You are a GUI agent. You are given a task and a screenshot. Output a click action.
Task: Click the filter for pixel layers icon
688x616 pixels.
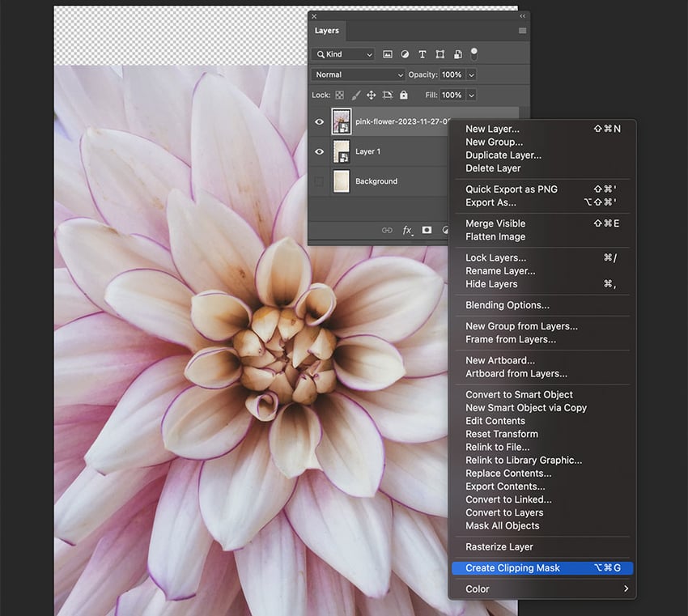388,54
